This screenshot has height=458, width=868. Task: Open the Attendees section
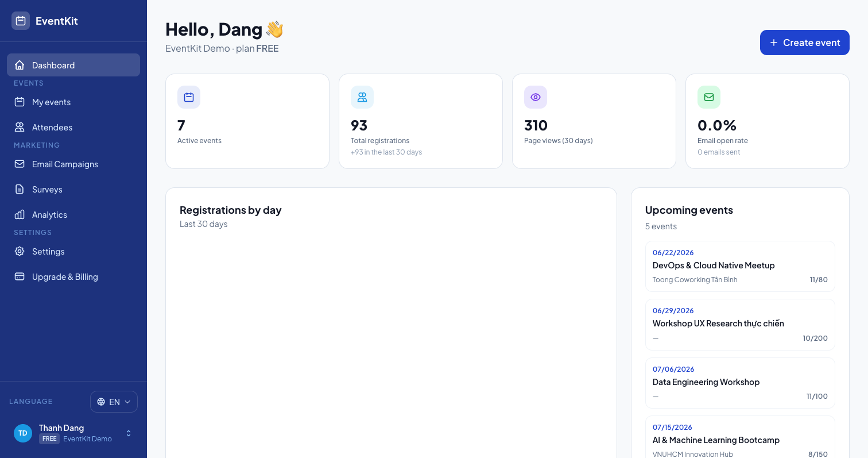(73, 127)
